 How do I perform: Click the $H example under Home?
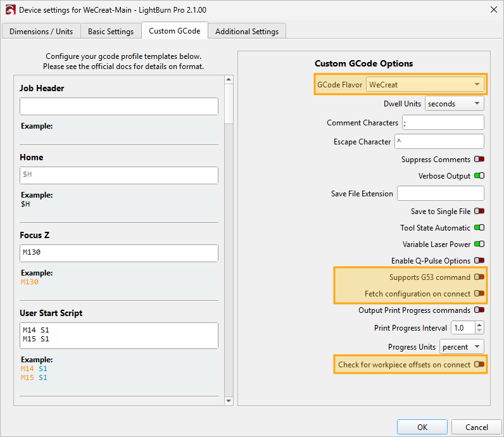(x=25, y=204)
